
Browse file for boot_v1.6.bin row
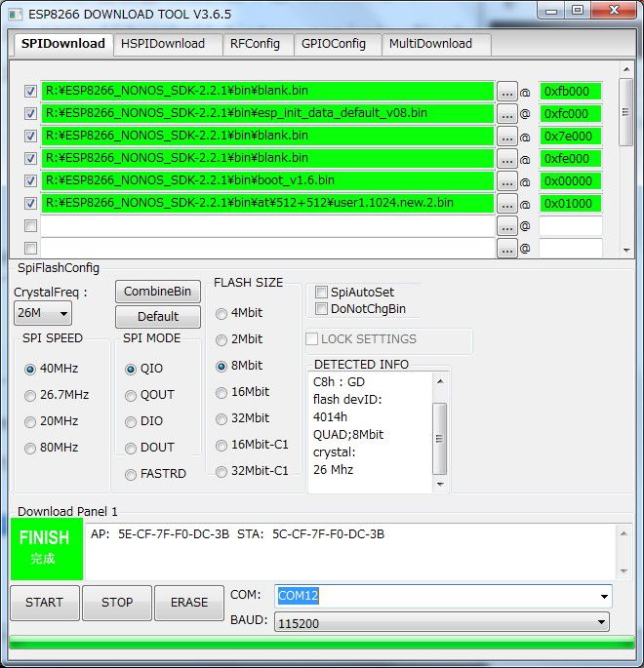point(506,181)
